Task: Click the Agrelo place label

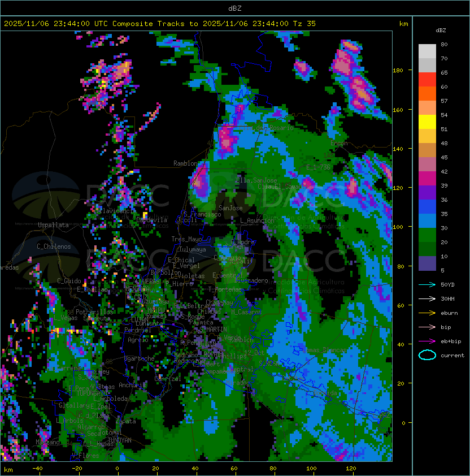Action: coord(138,340)
